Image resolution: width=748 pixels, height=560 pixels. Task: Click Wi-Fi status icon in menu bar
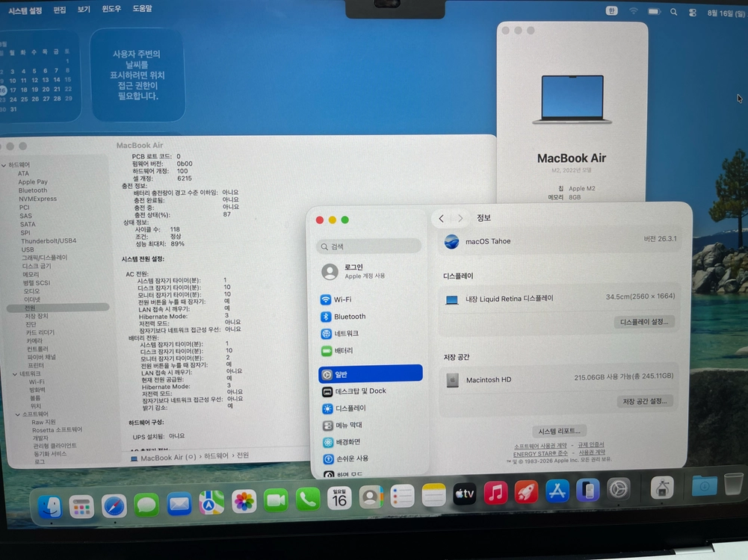tap(634, 11)
